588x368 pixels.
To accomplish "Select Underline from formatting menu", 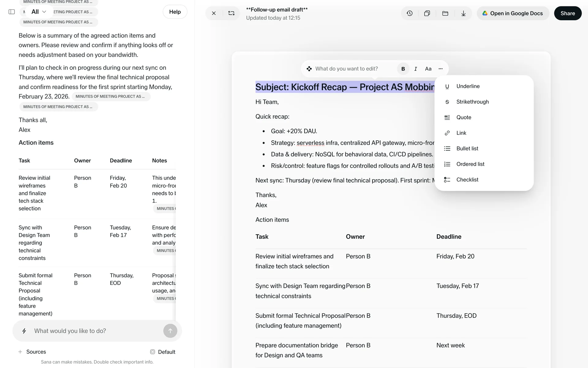I will (468, 86).
